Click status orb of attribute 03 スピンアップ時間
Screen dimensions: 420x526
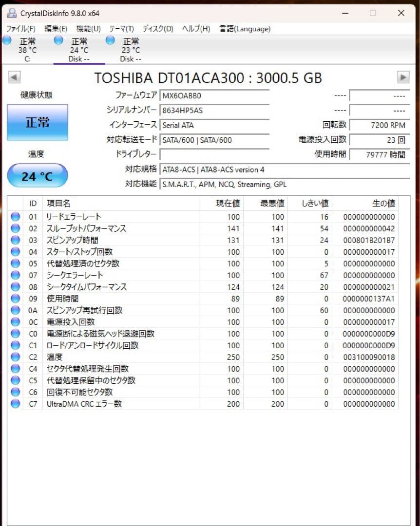(x=16, y=240)
